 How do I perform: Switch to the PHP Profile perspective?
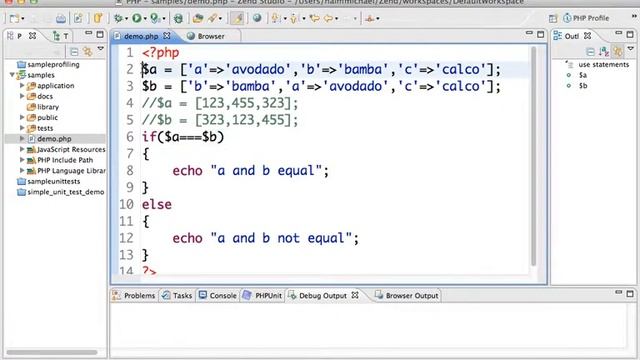[586, 18]
